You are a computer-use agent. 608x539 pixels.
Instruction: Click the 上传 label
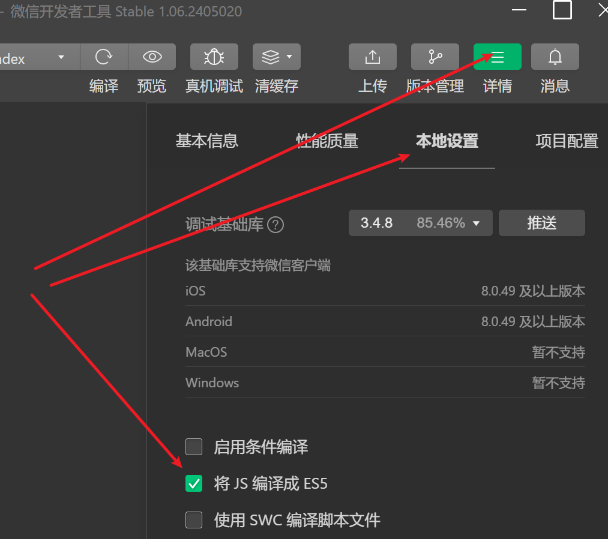click(373, 86)
